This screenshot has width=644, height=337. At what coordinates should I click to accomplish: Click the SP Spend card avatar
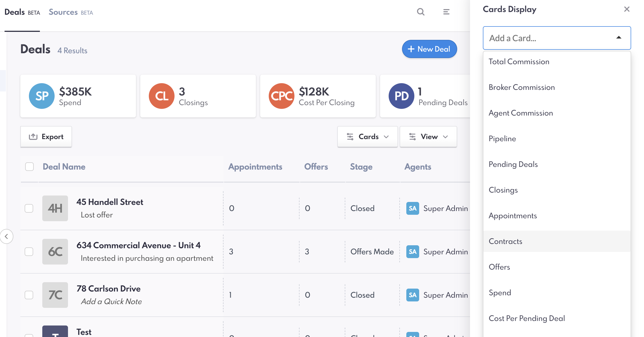pyautogui.click(x=42, y=96)
